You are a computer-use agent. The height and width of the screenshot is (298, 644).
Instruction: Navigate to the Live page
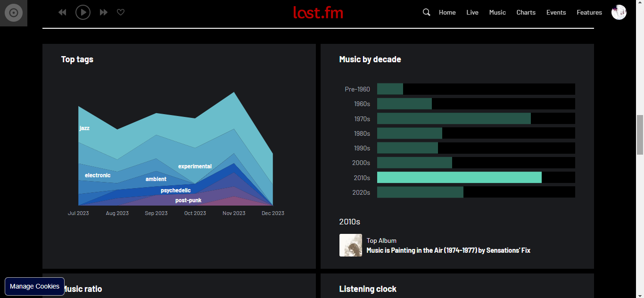tap(472, 12)
